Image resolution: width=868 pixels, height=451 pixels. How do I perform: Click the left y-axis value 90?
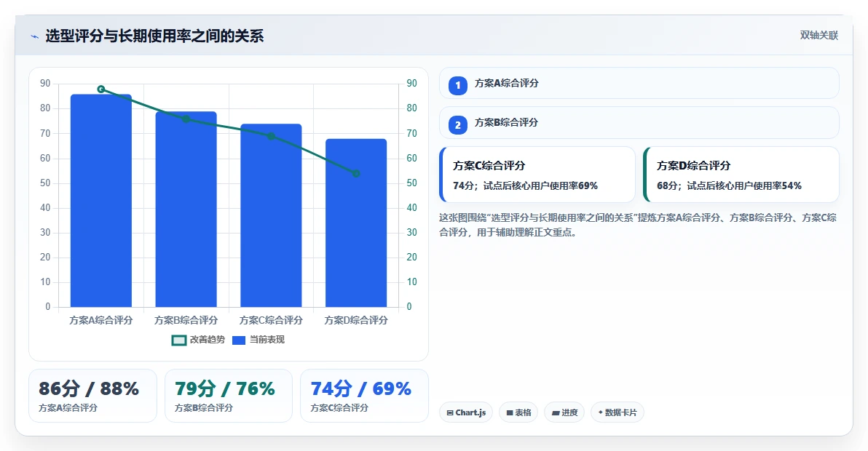click(x=45, y=84)
